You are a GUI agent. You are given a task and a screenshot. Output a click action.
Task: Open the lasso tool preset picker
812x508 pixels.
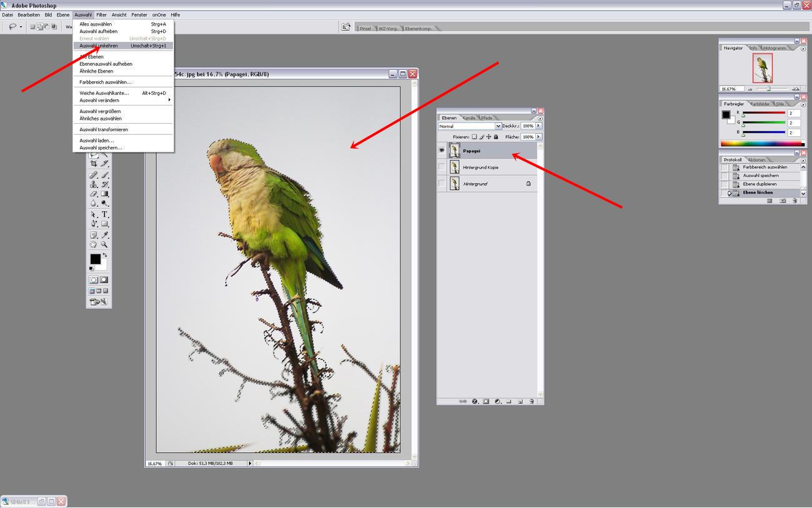pos(21,27)
